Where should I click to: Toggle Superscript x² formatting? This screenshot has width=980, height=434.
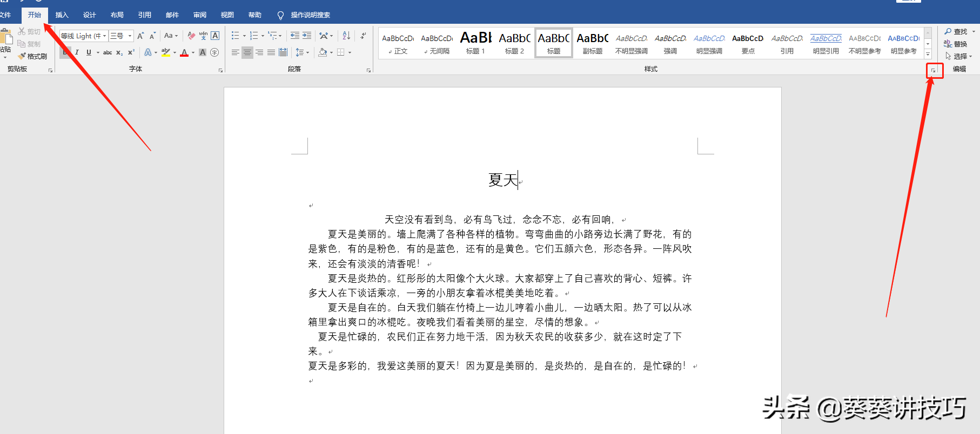point(131,52)
